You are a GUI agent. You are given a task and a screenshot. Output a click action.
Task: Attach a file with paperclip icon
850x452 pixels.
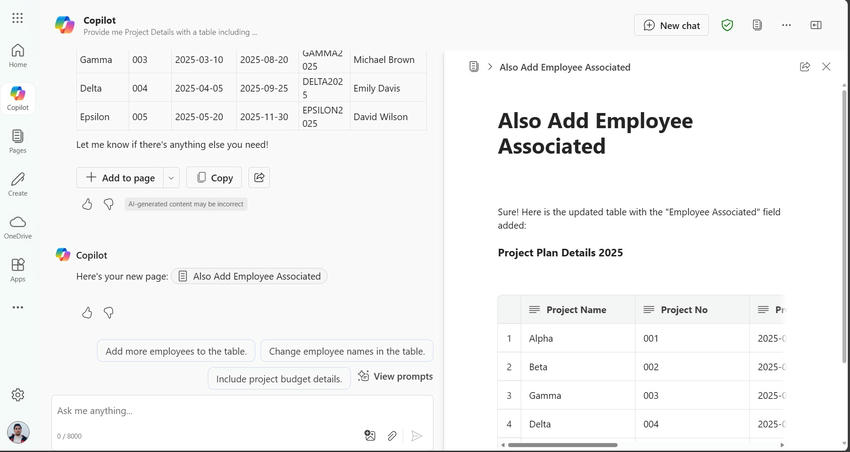pyautogui.click(x=392, y=436)
